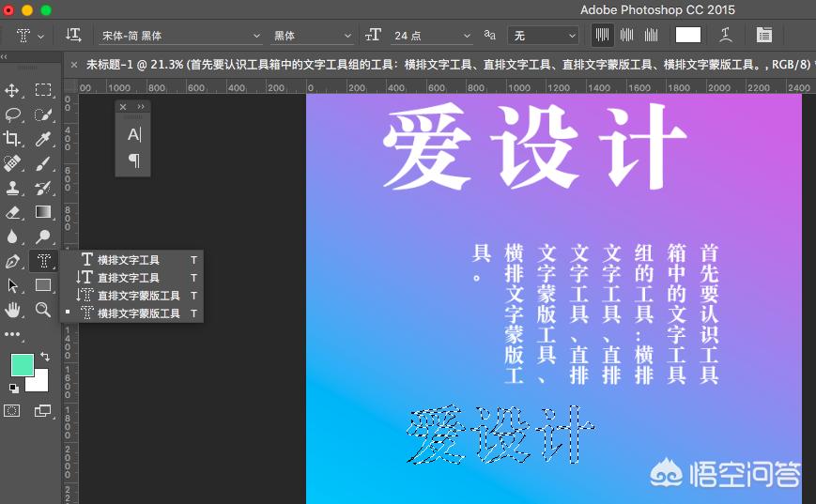Select the Dodge tool
This screenshot has height=504, width=816.
43,237
